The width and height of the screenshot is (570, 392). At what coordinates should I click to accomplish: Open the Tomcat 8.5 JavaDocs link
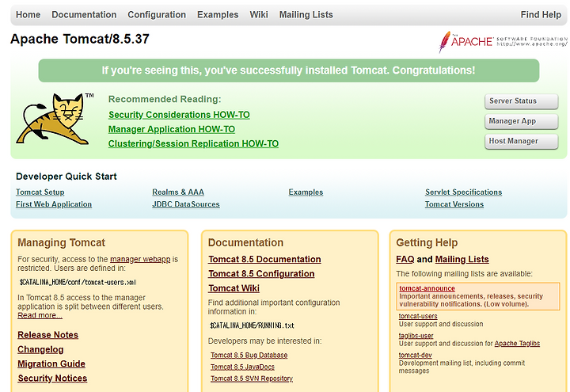242,367
